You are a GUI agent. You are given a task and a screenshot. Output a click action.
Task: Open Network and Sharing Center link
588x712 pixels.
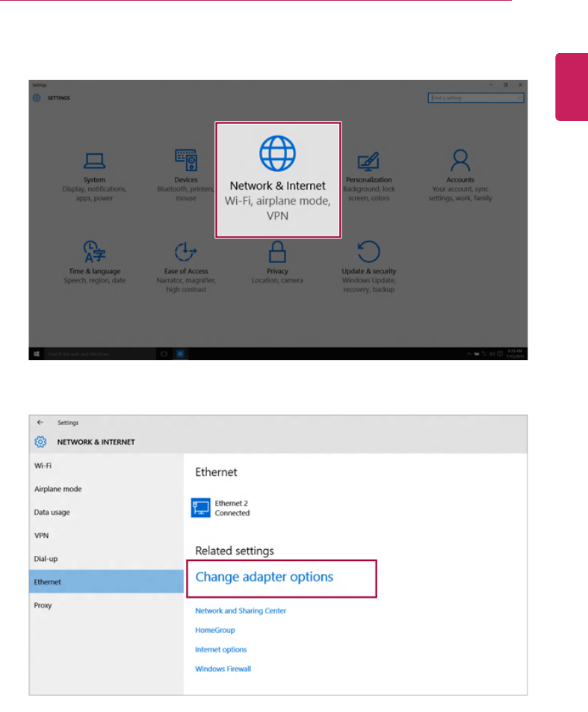coord(241,610)
